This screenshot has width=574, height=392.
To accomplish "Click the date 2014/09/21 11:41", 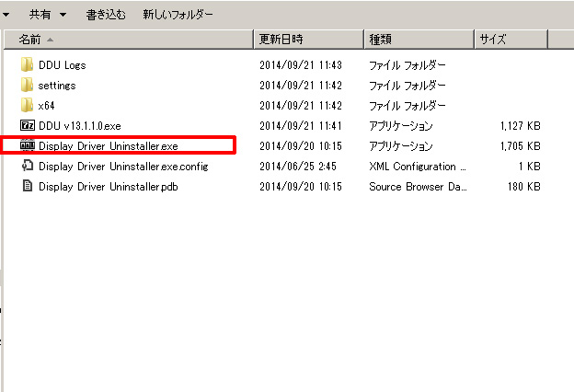I will 301,126.
